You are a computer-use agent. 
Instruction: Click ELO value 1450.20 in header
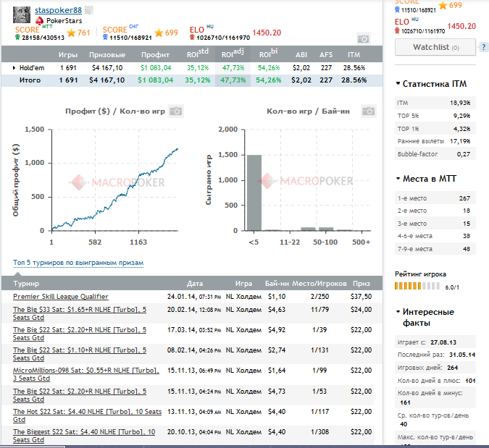click(267, 33)
